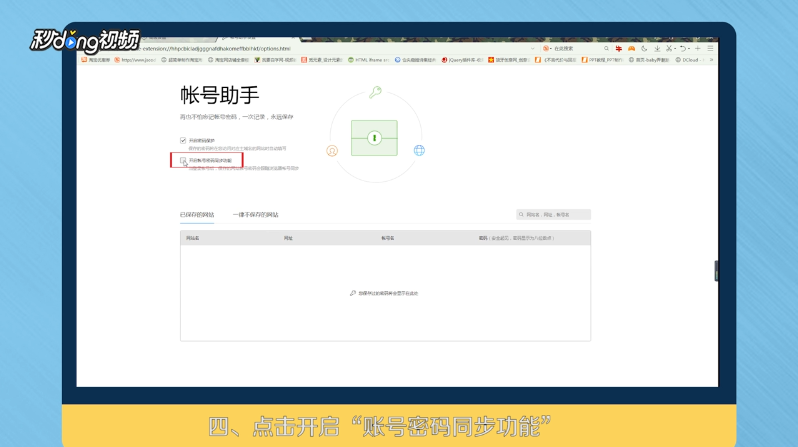
Task: Toggle night mode moon icon in toolbar
Action: coord(644,49)
